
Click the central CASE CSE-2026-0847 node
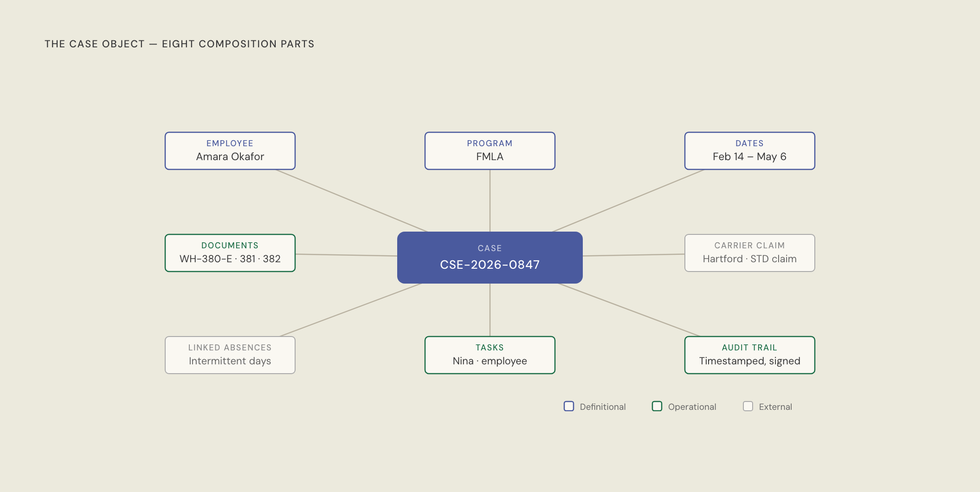pyautogui.click(x=490, y=258)
